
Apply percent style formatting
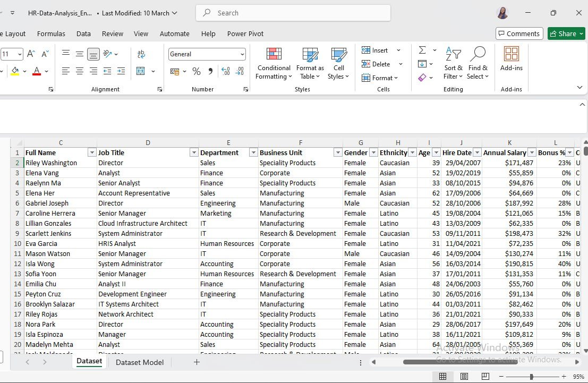point(196,71)
